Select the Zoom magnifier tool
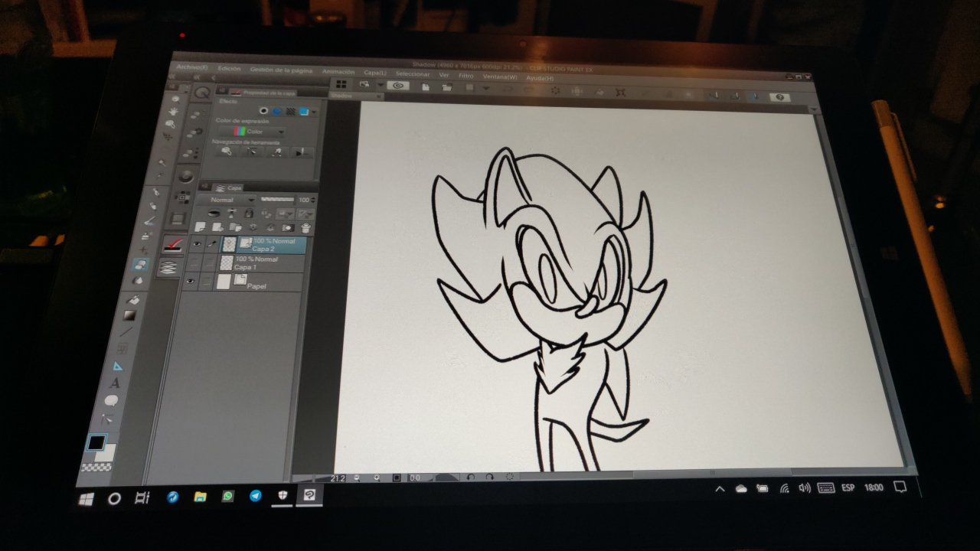The height and width of the screenshot is (551, 980). [x=175, y=97]
